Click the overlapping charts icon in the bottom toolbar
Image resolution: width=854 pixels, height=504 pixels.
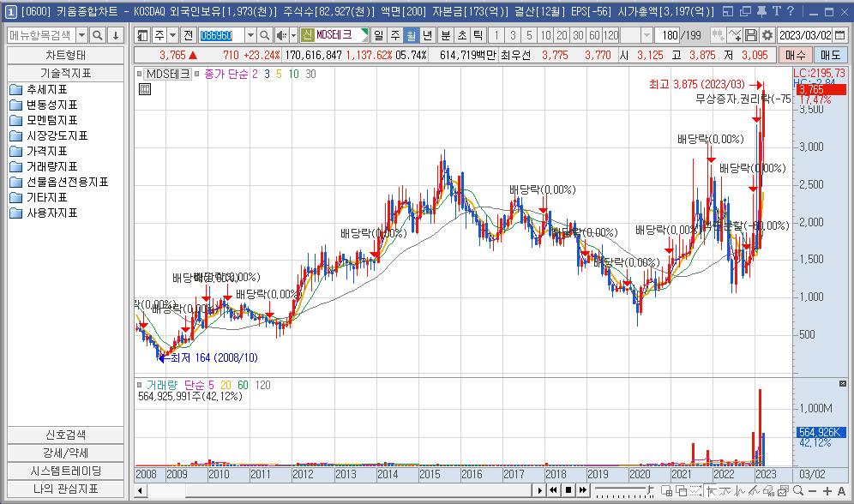pyautogui.click(x=681, y=491)
